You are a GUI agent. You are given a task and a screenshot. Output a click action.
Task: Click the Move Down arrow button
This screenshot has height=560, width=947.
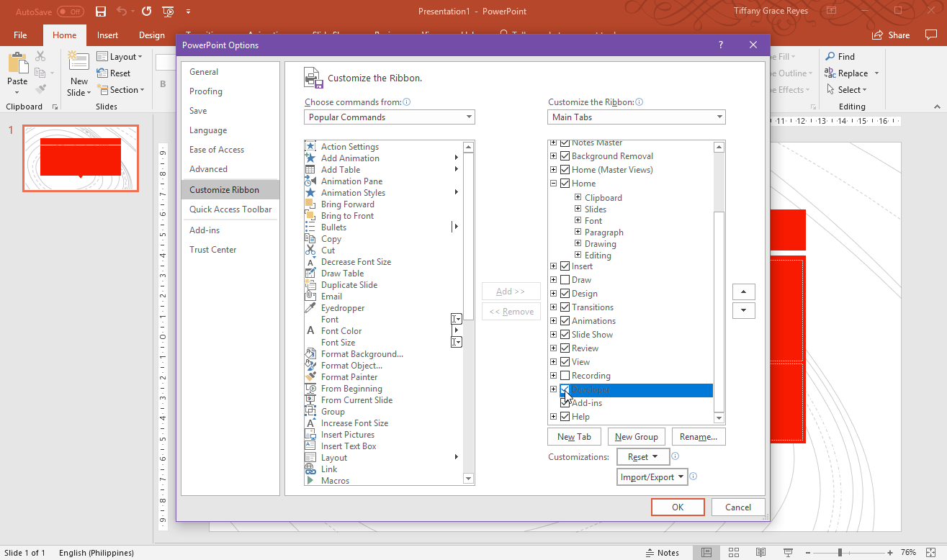(x=743, y=311)
